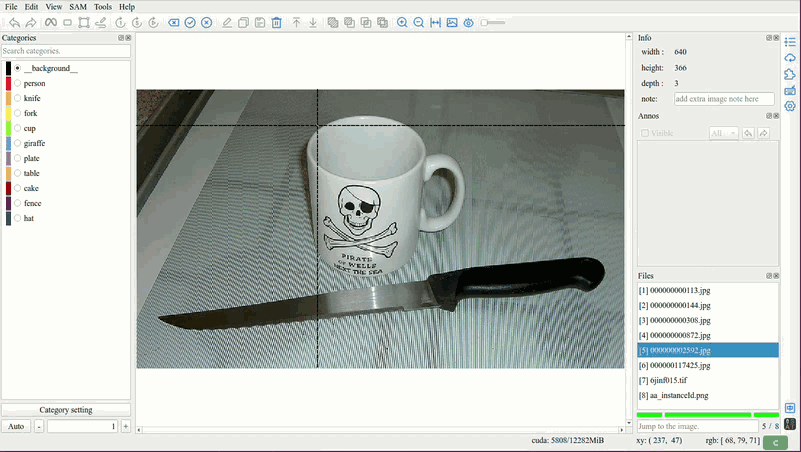The image size is (801, 452).
Task: Increase group number with plus button
Action: coord(126,426)
